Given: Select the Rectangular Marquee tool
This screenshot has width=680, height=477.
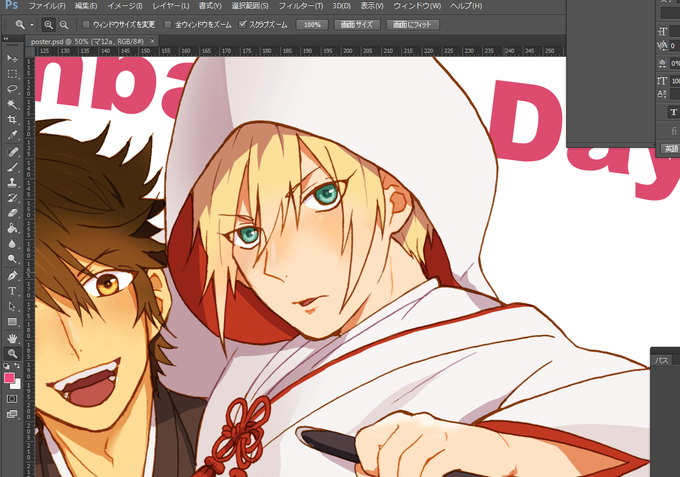Looking at the screenshot, I should click(x=12, y=74).
